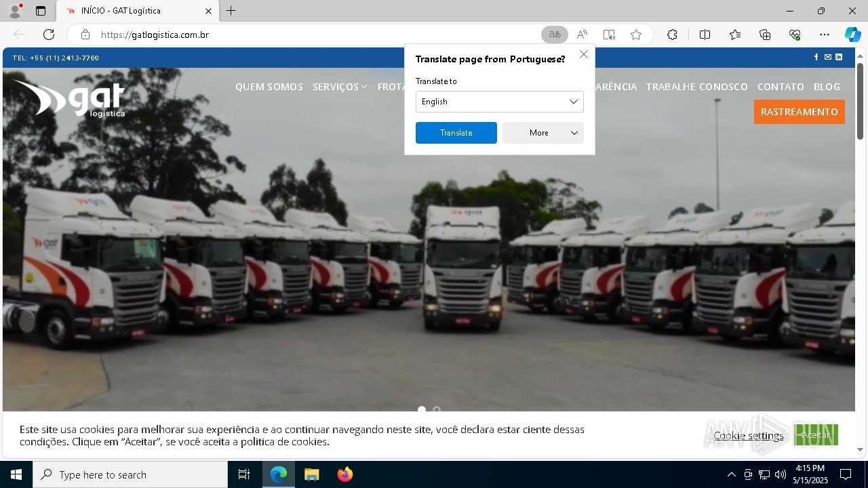Open Favorites list icon
The image size is (868, 488).
point(735,35)
